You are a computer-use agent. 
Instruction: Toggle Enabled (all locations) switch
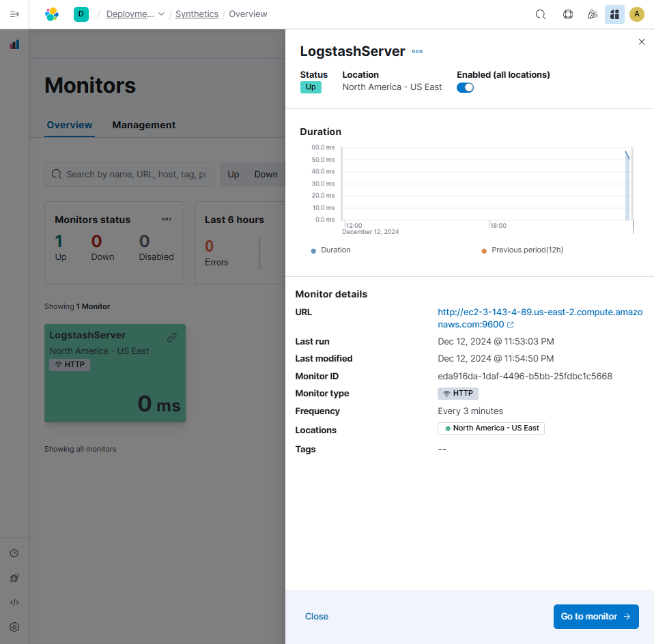465,88
